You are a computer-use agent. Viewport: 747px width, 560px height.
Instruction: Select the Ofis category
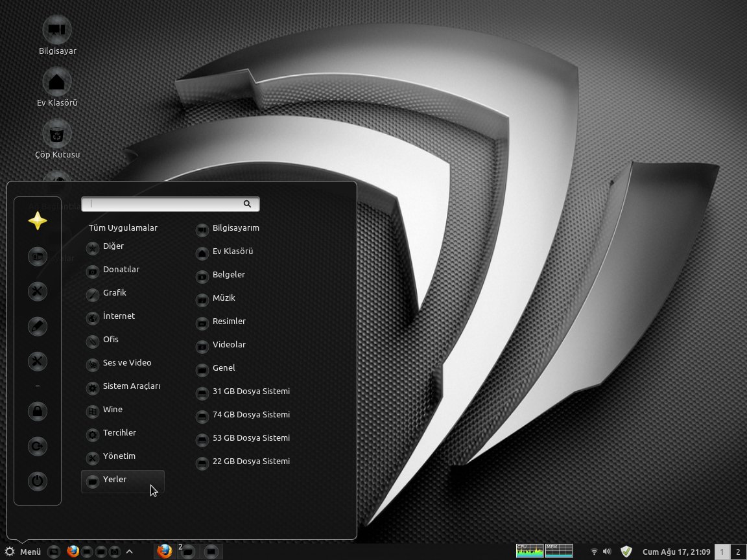click(x=123, y=340)
